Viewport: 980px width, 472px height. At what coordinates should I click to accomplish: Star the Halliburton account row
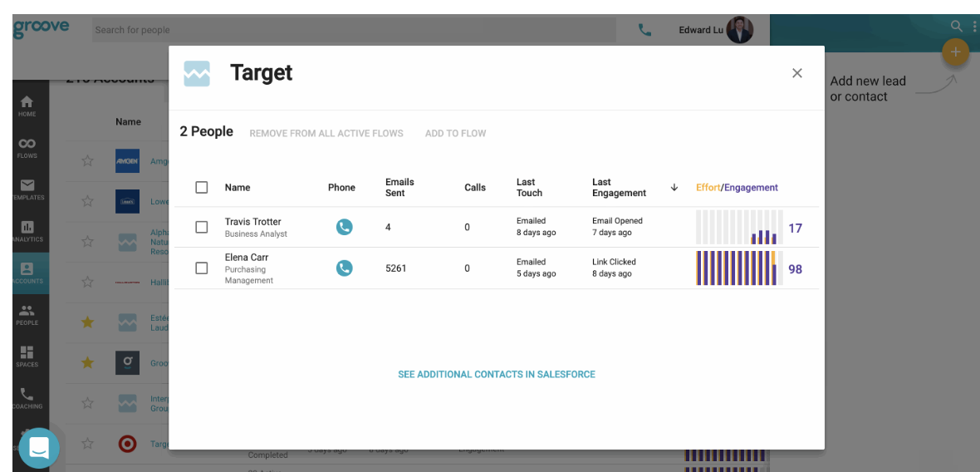pyautogui.click(x=87, y=282)
